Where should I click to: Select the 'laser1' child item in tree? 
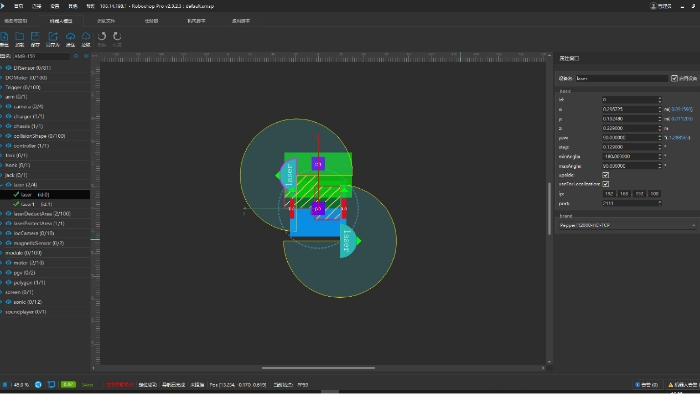[45, 204]
